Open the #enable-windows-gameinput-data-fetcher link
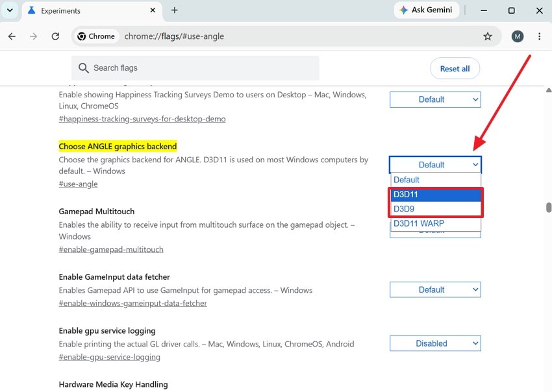This screenshot has height=392, width=552. click(x=132, y=303)
